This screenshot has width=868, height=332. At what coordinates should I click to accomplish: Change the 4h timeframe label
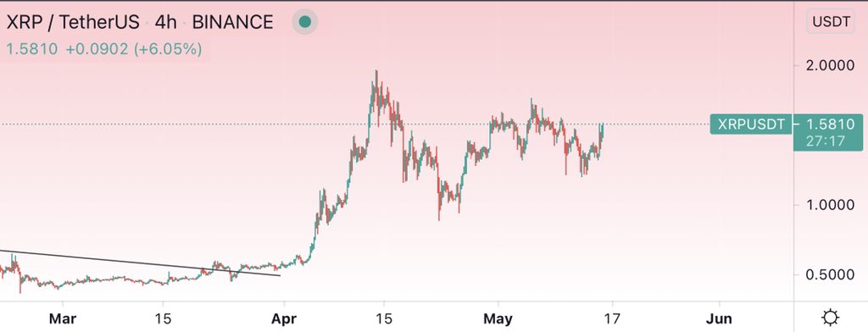pyautogui.click(x=166, y=22)
